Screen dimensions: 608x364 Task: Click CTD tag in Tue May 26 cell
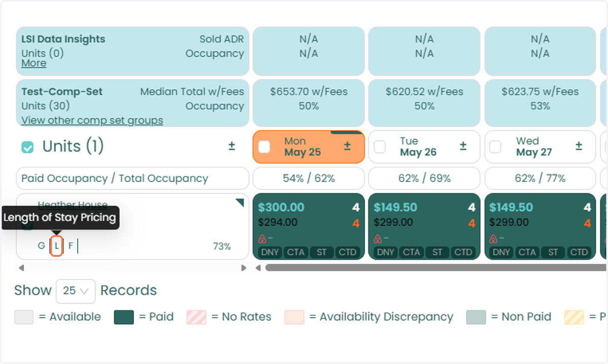(x=463, y=252)
